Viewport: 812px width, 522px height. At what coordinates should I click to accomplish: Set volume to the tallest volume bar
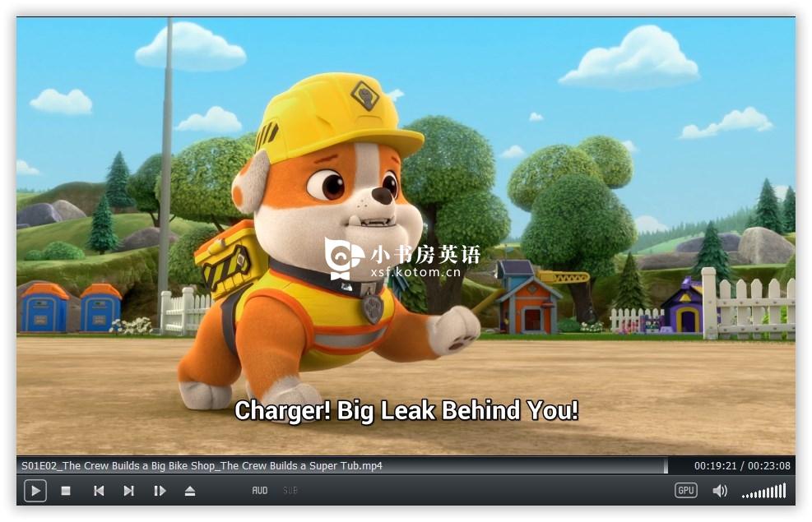(785, 491)
